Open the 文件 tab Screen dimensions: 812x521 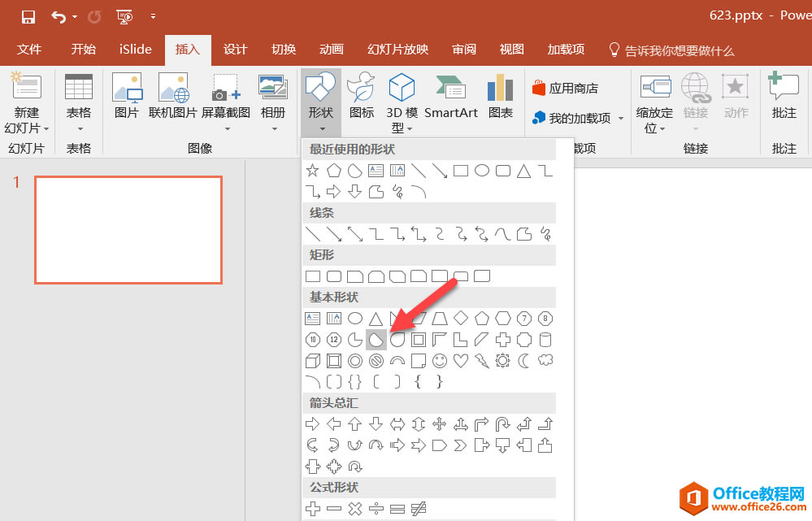(x=29, y=50)
